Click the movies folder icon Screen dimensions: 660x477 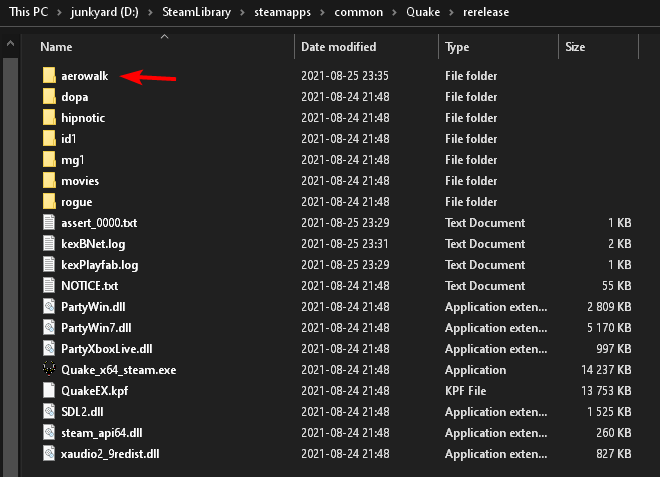[50, 181]
